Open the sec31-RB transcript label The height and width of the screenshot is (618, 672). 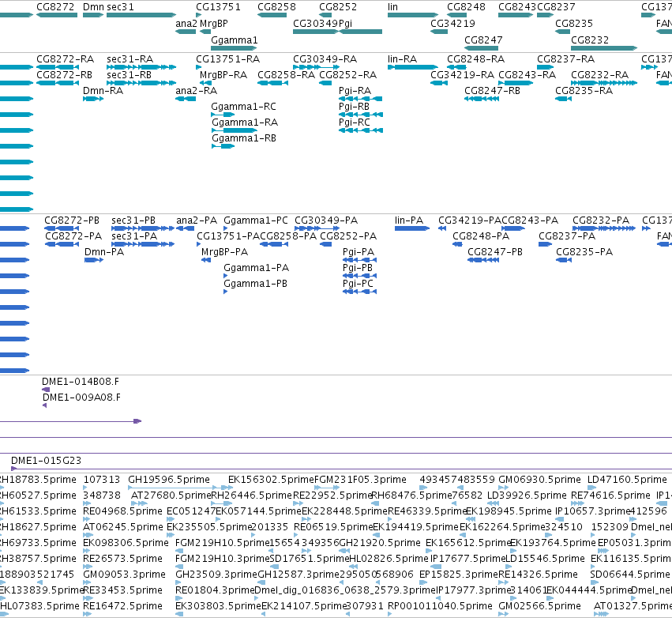point(129,74)
